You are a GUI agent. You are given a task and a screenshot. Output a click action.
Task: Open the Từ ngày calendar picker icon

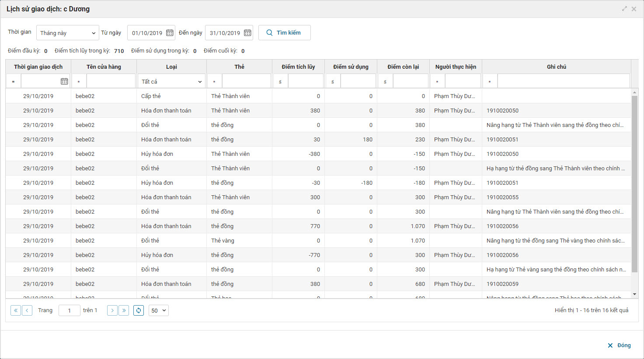pyautogui.click(x=170, y=33)
